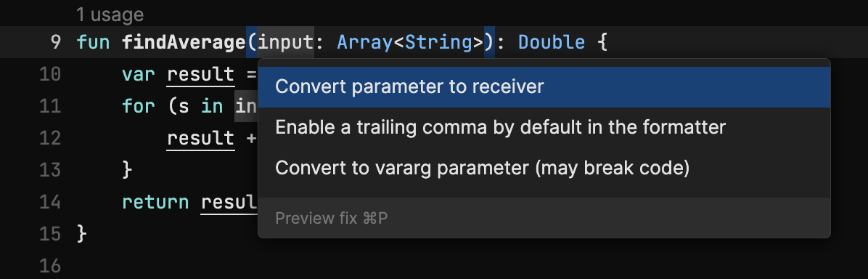
Task: Click line number 10 in the gutter
Action: click(x=50, y=74)
